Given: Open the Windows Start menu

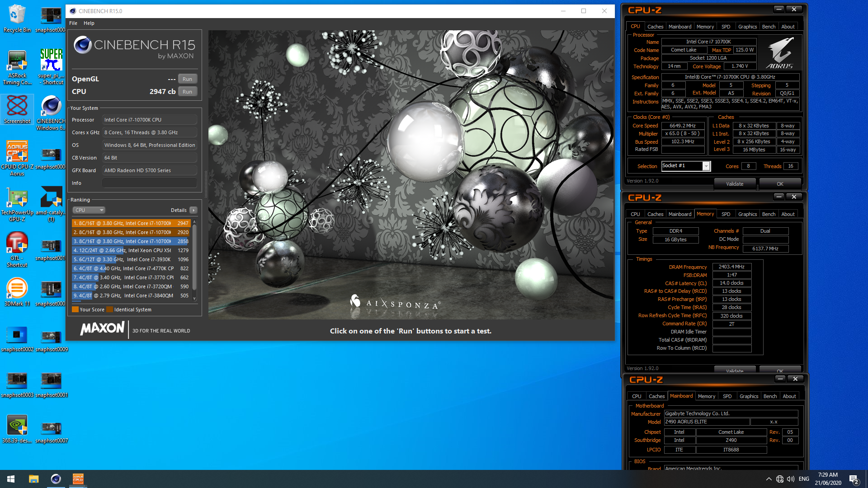Looking at the screenshot, I should point(11,479).
